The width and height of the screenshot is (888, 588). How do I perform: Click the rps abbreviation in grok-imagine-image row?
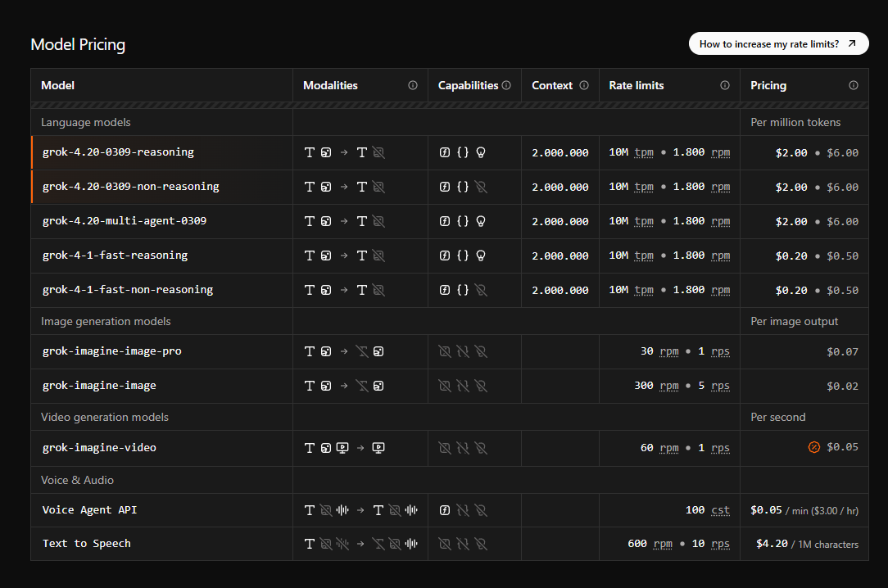pyautogui.click(x=720, y=386)
